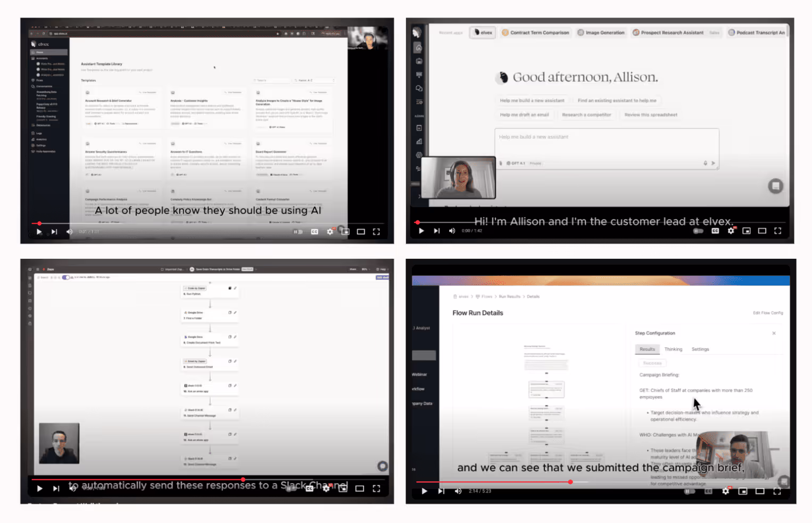Open settings gear on Zap workflow video

[x=326, y=488]
